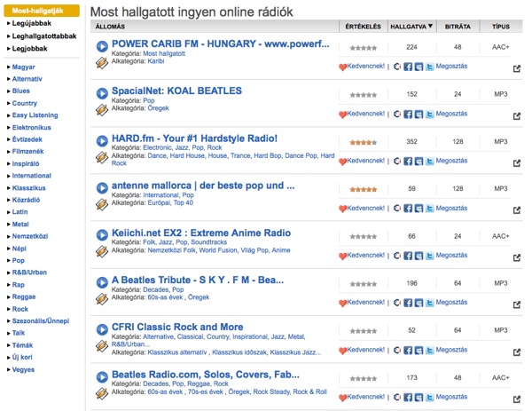Image resolution: width=532 pixels, height=411 pixels.
Task: Open Keiichi.net EX2 station title link
Action: [x=201, y=233]
